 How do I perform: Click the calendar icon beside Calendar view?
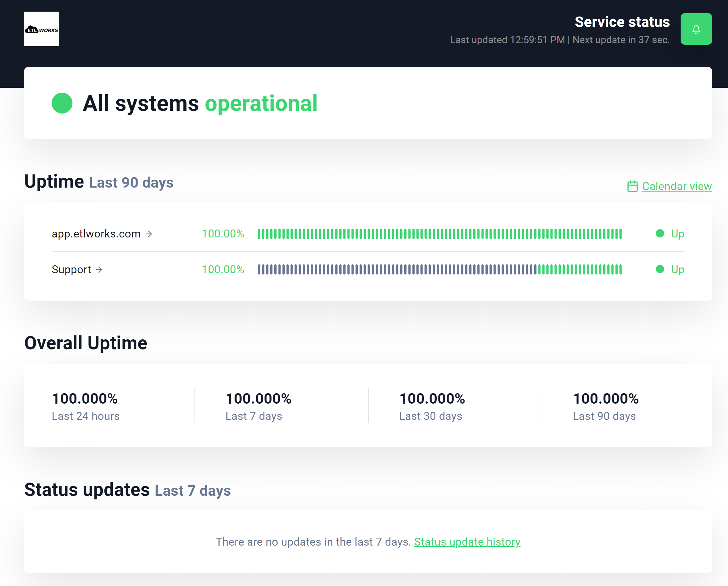(632, 186)
